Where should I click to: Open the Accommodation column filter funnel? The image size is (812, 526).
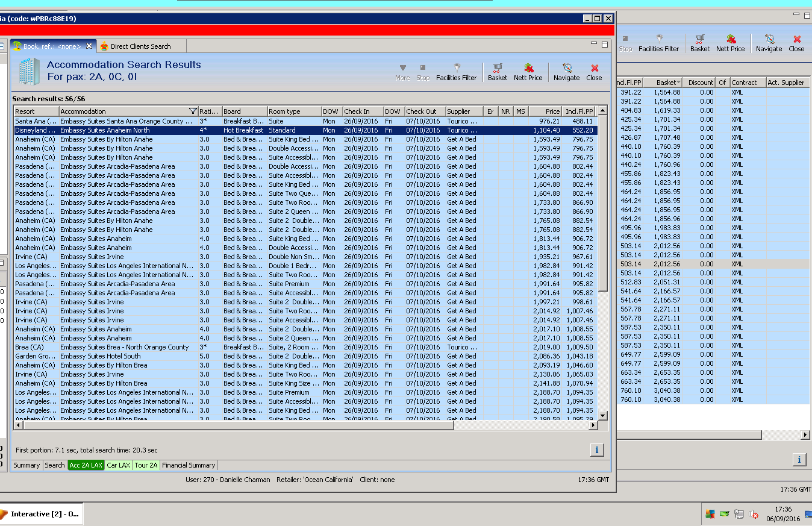(x=193, y=111)
